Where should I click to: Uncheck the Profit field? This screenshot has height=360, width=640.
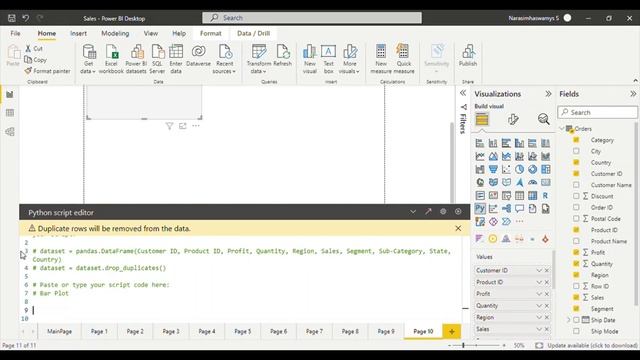coord(576,252)
